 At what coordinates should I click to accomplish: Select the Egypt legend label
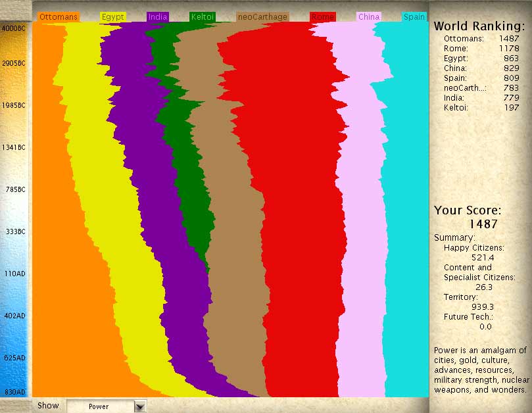click(113, 17)
